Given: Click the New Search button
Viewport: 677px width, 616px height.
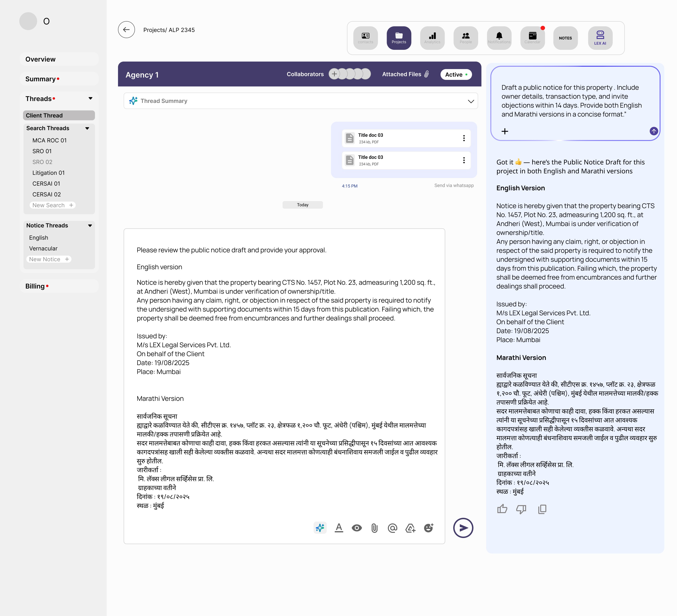Looking at the screenshot, I should click(52, 205).
